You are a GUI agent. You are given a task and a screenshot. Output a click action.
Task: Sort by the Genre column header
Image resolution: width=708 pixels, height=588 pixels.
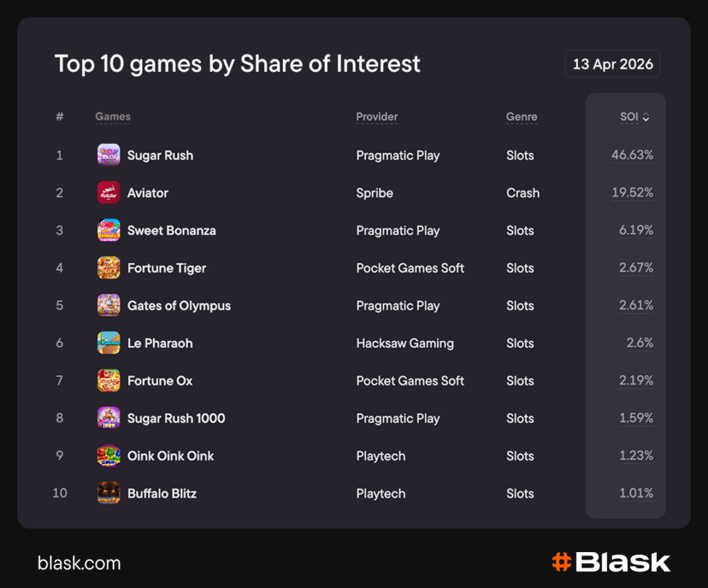coord(521,117)
